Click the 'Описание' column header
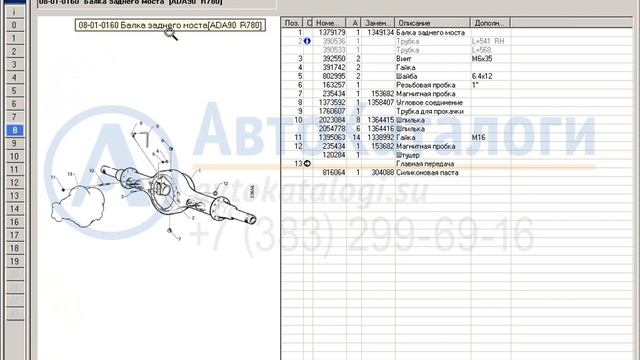640x360 pixels. tap(433, 23)
